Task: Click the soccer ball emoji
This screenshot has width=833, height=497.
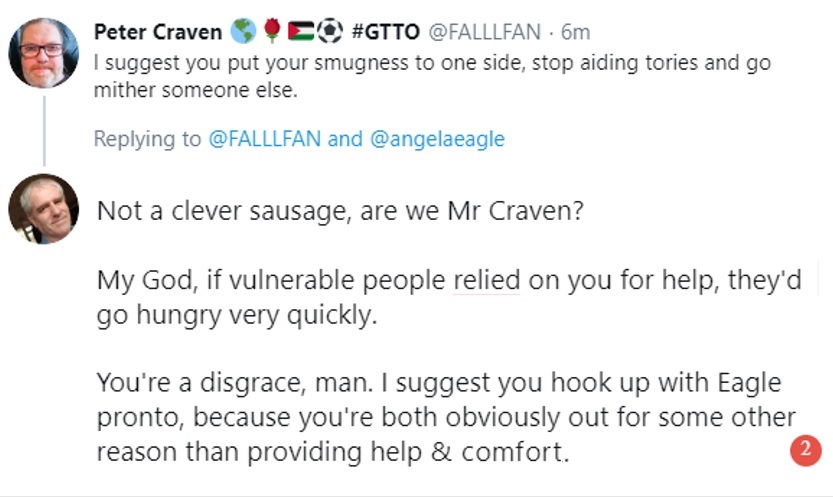Action: (330, 32)
